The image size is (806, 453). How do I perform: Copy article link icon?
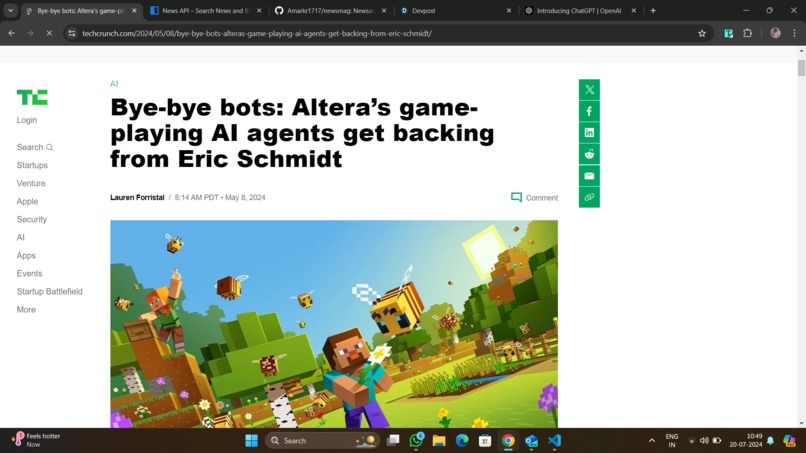point(589,197)
